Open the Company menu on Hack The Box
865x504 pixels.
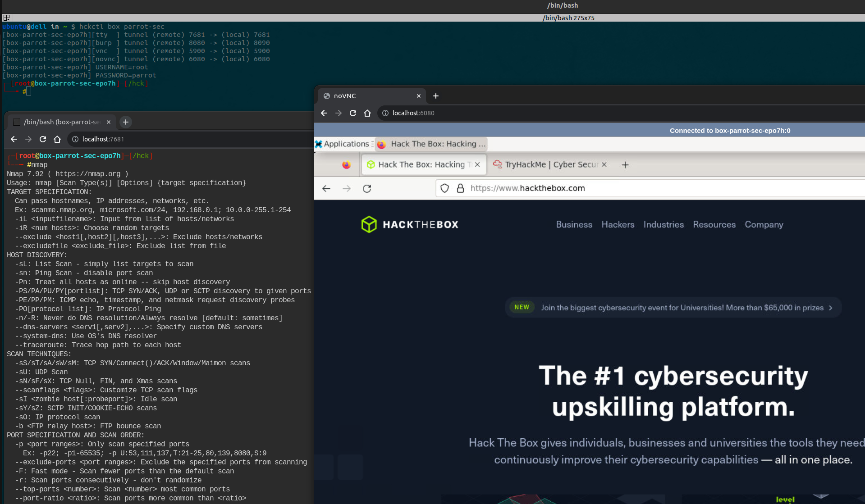point(764,225)
